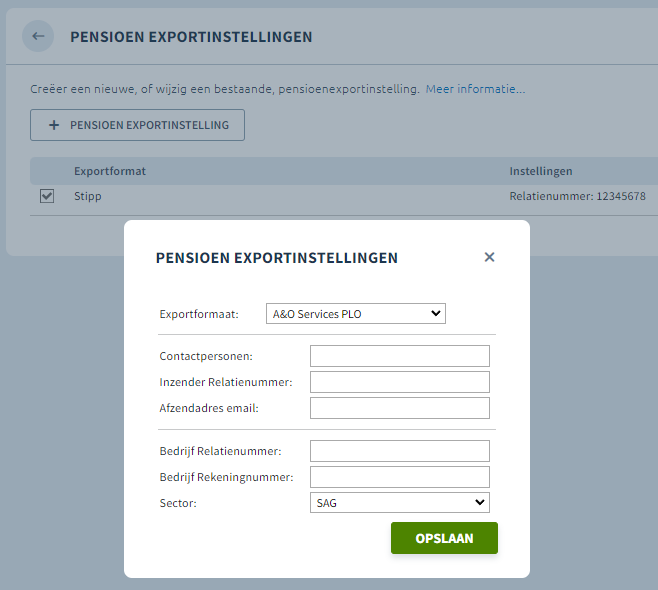Select the Stipp export format row

point(88,196)
